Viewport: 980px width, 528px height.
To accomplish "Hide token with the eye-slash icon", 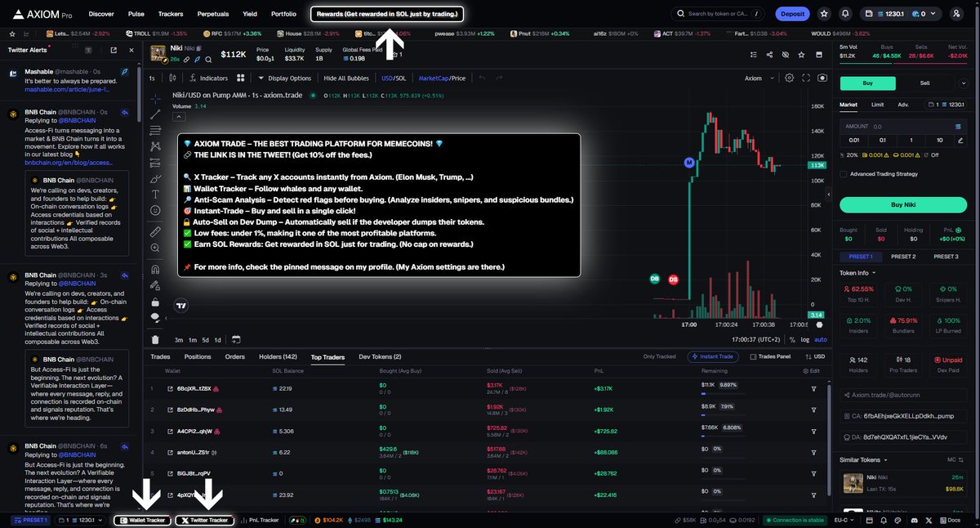I will [785, 54].
